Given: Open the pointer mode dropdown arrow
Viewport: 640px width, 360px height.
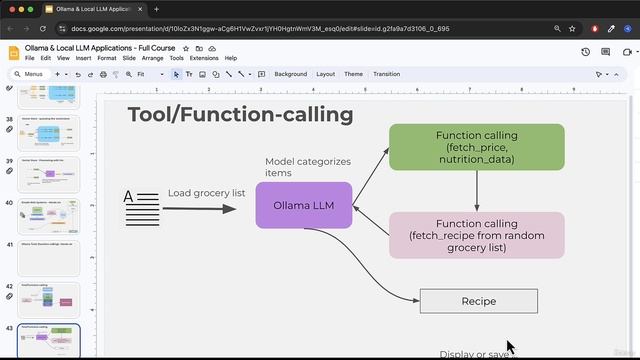Looking at the screenshot, I should pyautogui.click(x=607, y=74).
